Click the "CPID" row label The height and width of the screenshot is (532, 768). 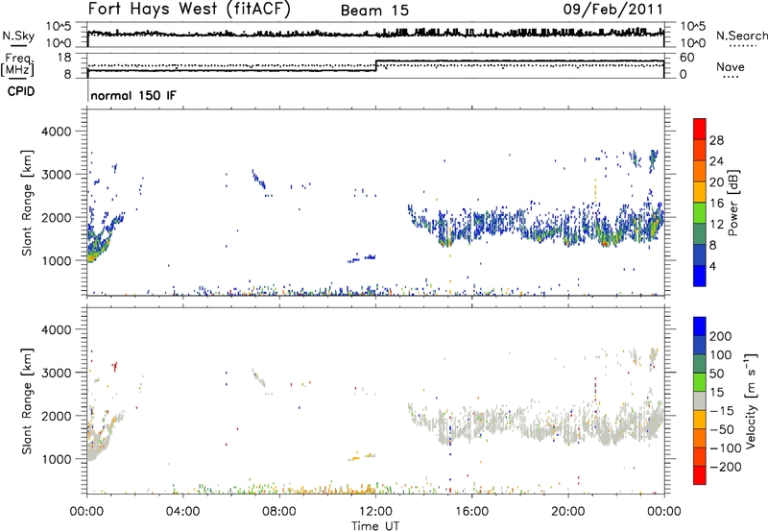coord(21,91)
